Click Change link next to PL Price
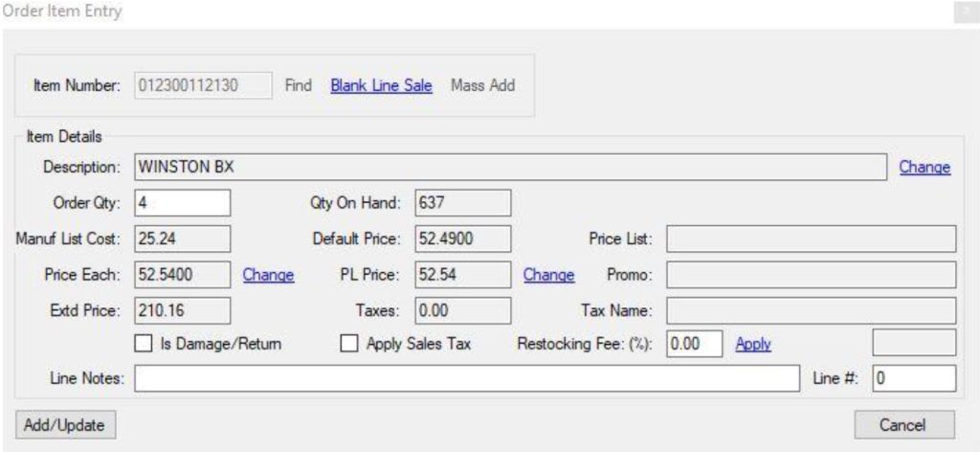 pyautogui.click(x=548, y=275)
